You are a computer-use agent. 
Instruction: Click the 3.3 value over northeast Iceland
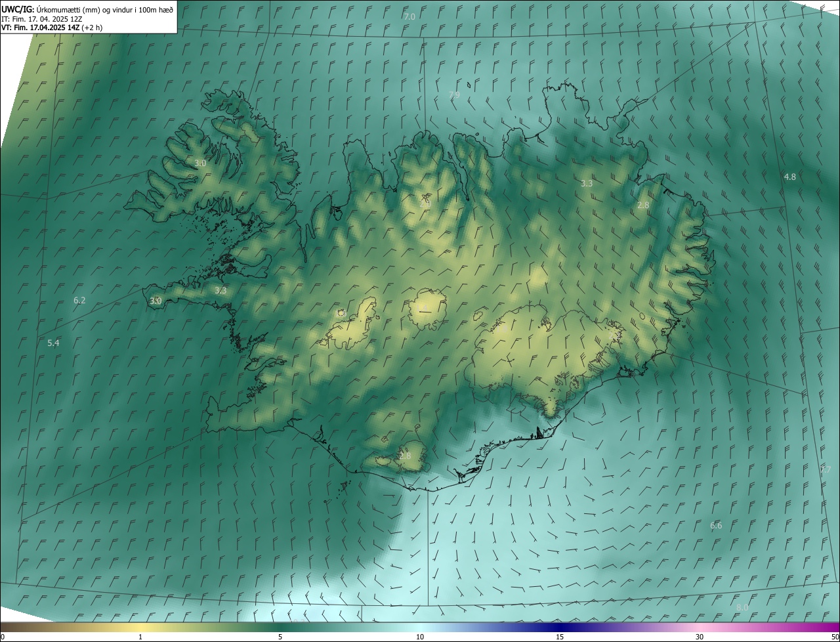click(x=587, y=184)
